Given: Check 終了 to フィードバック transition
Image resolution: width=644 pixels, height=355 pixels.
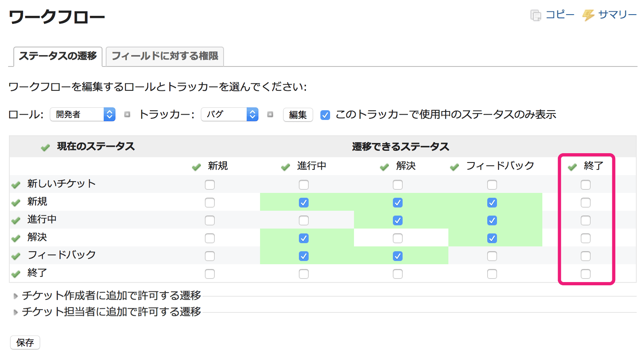Looking at the screenshot, I should [492, 274].
